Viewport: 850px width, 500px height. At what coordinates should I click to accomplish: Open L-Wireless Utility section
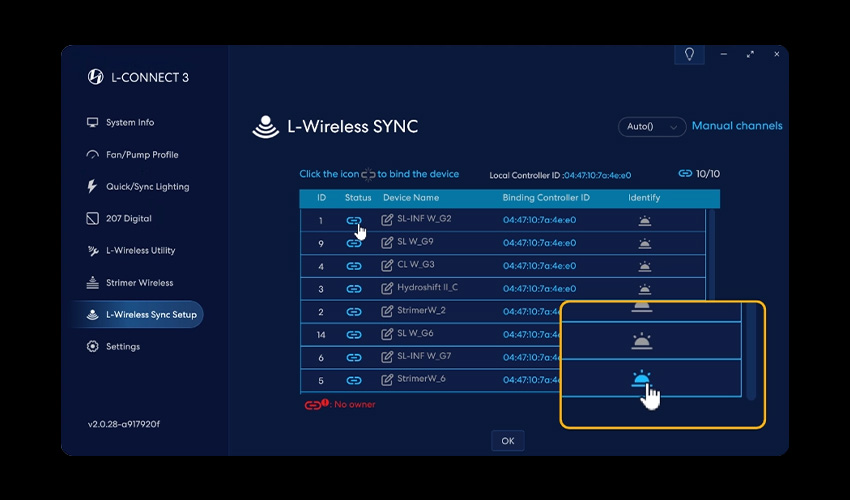131,251
